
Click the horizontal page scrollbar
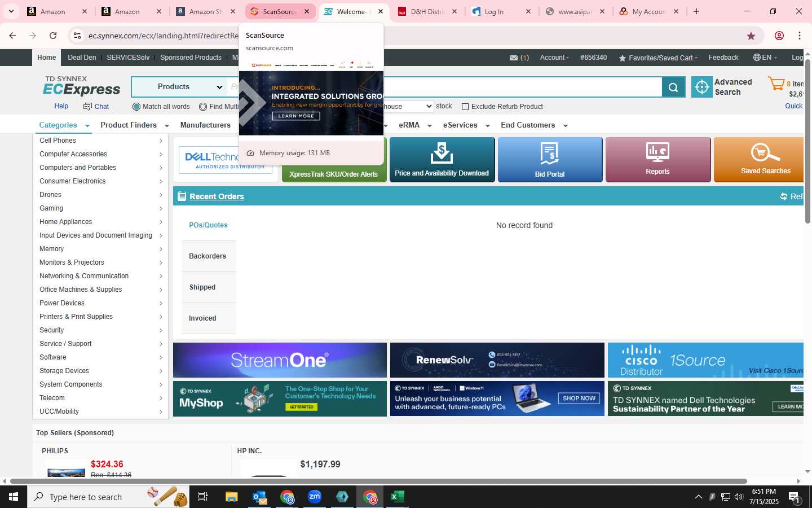378,481
